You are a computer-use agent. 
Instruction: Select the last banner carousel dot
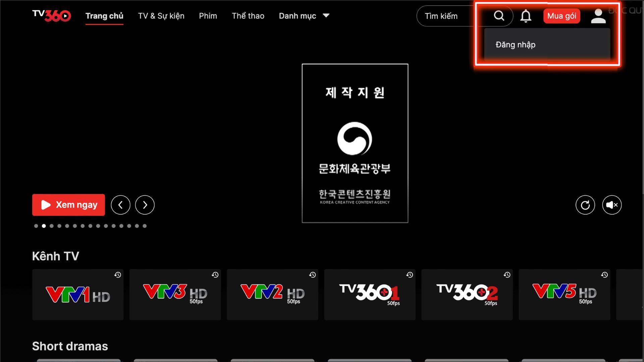coord(145,226)
